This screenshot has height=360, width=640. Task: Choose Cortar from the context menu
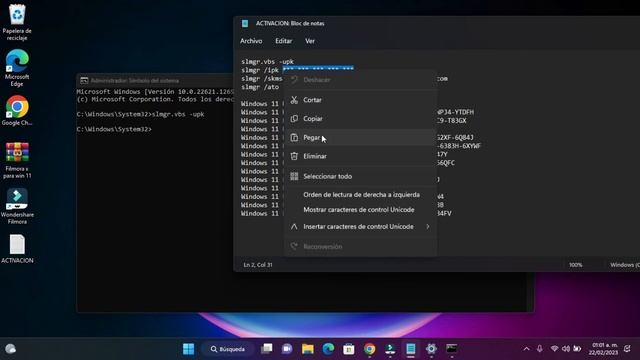360,100
